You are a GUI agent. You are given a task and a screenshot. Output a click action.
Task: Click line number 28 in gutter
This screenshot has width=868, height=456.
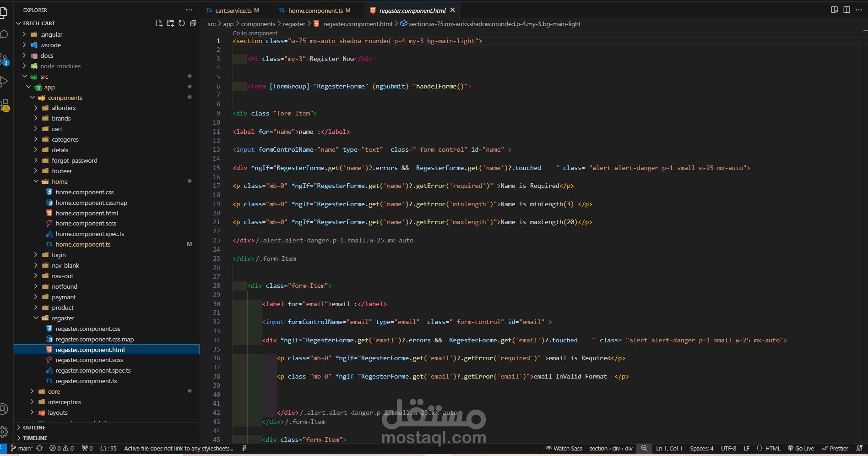tap(217, 286)
